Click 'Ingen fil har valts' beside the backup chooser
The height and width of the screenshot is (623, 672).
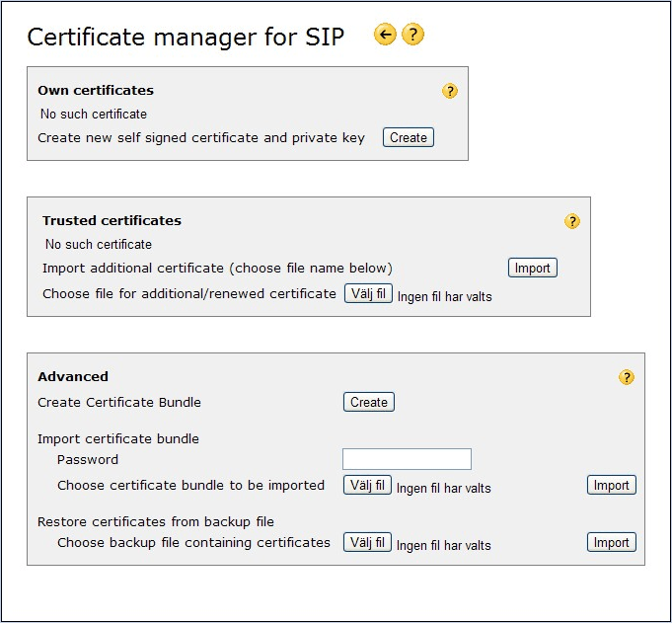(x=444, y=545)
